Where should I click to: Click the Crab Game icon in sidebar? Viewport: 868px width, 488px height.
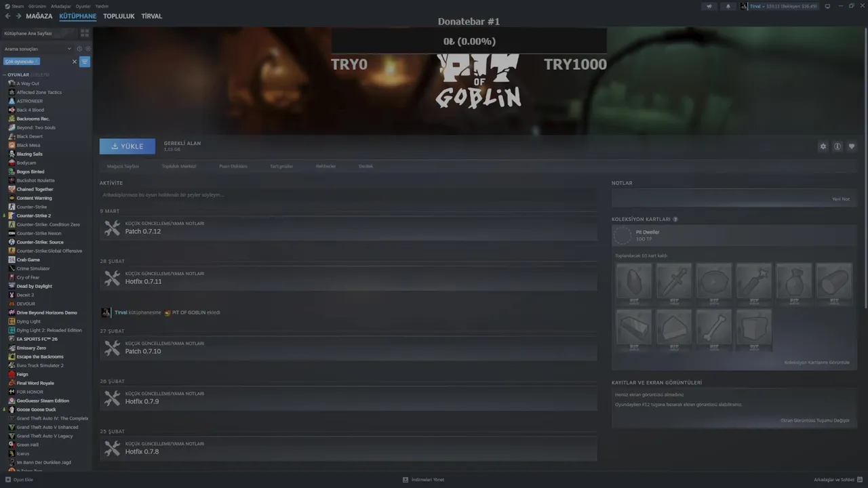coord(12,260)
